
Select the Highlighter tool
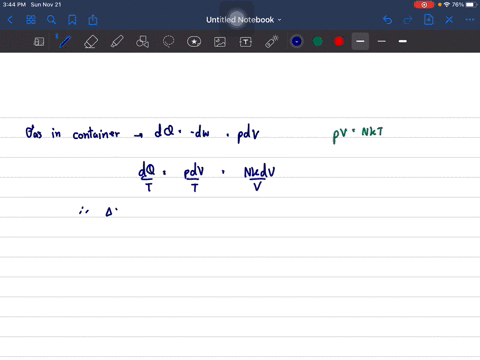117,42
